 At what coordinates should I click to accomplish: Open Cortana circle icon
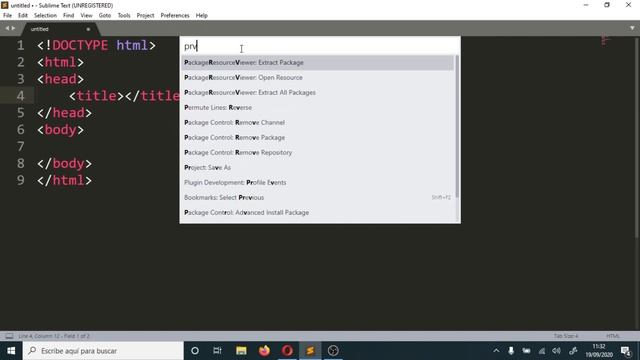click(195, 351)
